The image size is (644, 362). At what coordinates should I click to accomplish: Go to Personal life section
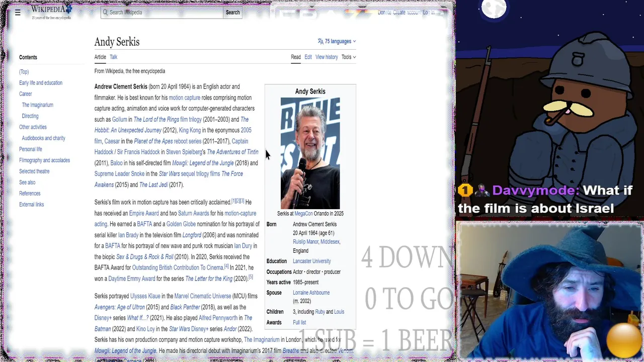click(31, 149)
